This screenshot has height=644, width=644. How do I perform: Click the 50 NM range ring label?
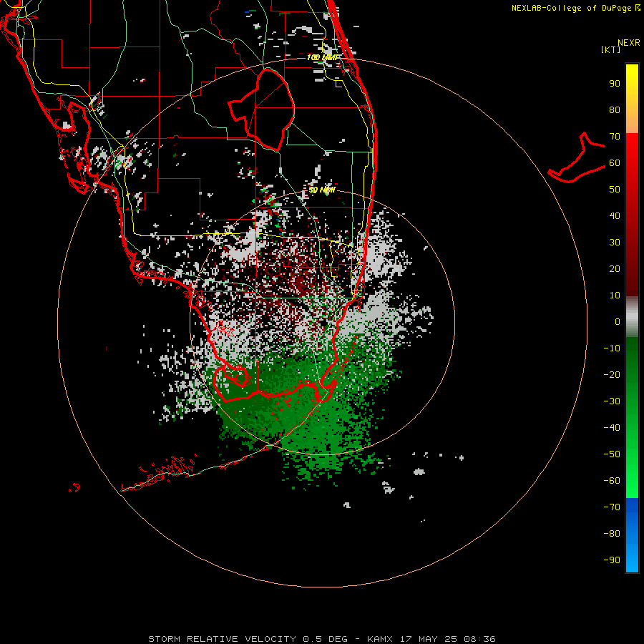pyautogui.click(x=322, y=190)
